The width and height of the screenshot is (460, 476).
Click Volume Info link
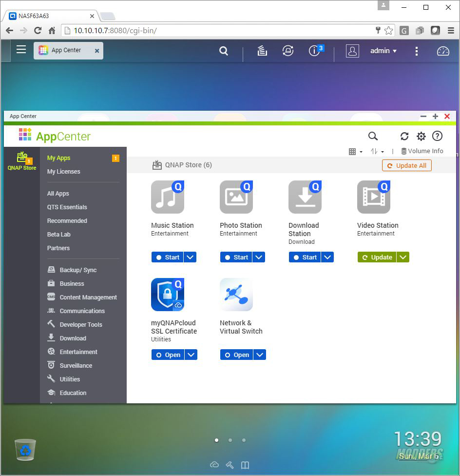pyautogui.click(x=422, y=151)
